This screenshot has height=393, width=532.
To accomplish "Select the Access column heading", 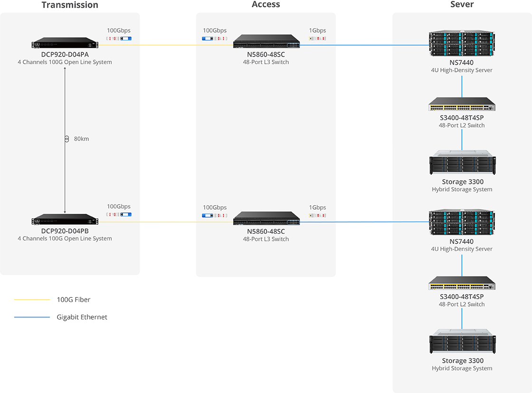I will tap(266, 5).
